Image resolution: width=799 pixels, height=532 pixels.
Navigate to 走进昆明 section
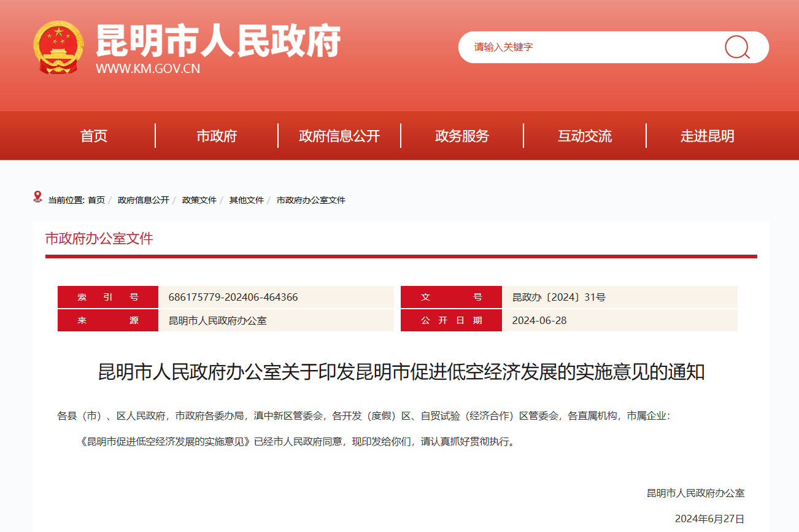pyautogui.click(x=708, y=136)
